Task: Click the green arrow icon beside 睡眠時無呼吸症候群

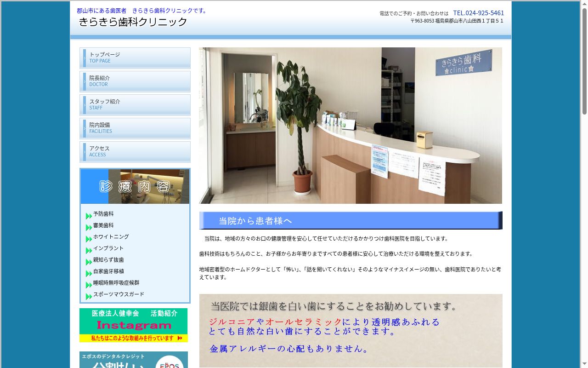Action: tap(89, 285)
